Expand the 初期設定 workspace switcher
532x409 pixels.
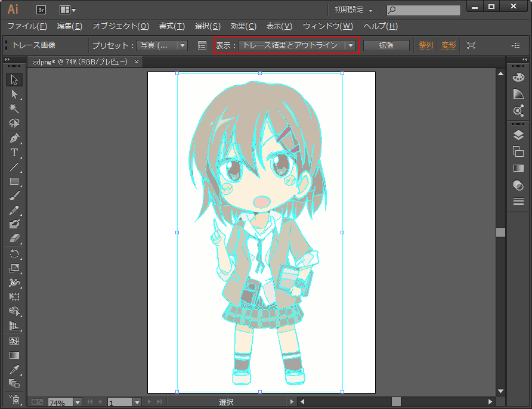(354, 10)
